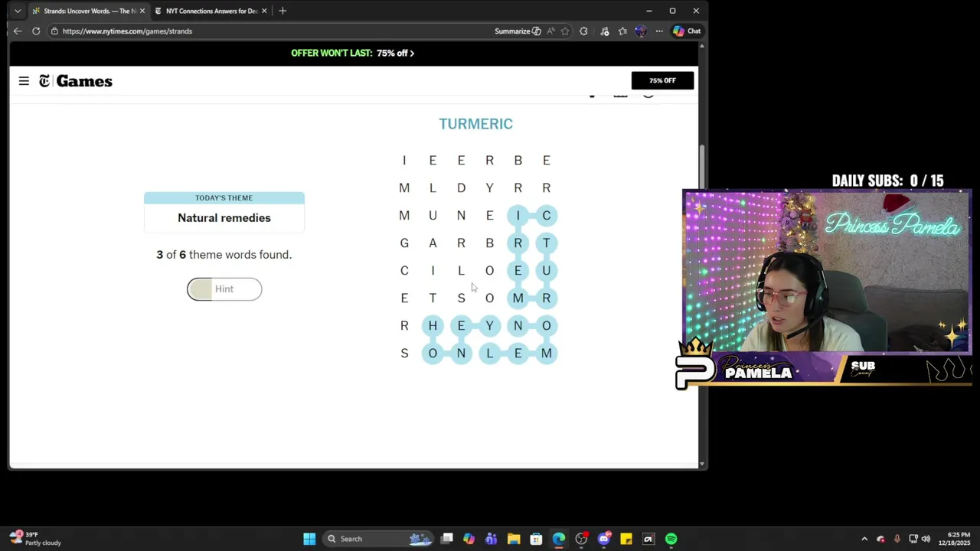Click the 75% OFF black button
980x551 pixels.
tap(662, 80)
